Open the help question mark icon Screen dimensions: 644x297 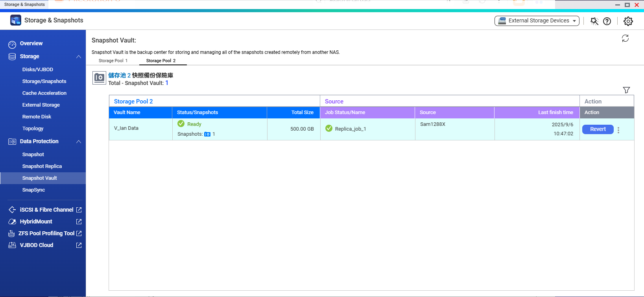click(x=607, y=21)
